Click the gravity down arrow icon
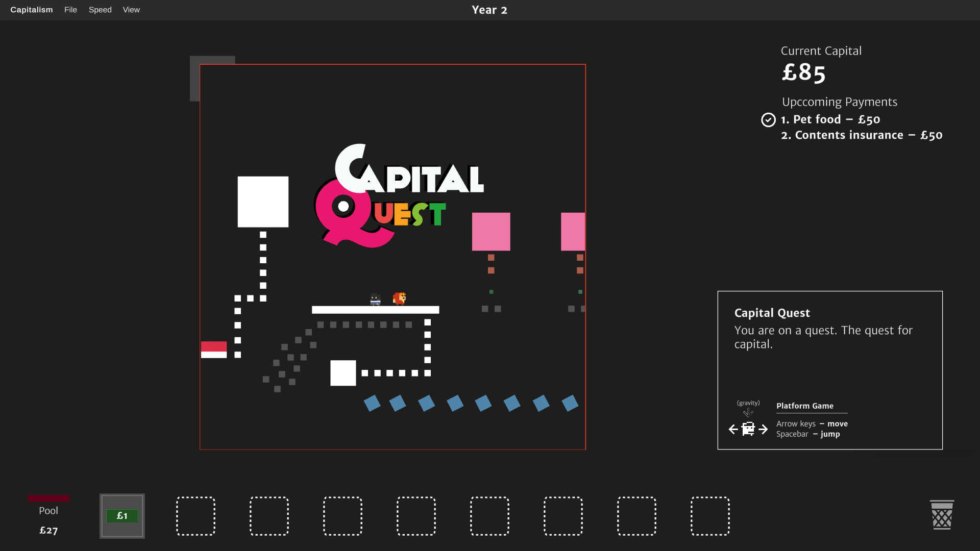Viewport: 980px width, 551px height. point(748,412)
